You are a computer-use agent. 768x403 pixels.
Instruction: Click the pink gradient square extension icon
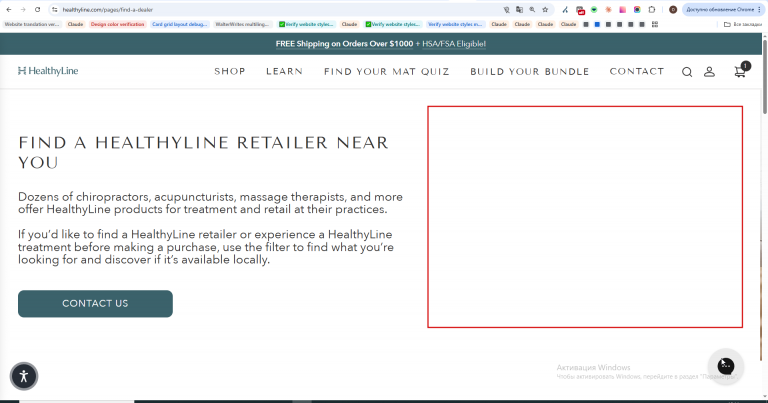click(623, 9)
